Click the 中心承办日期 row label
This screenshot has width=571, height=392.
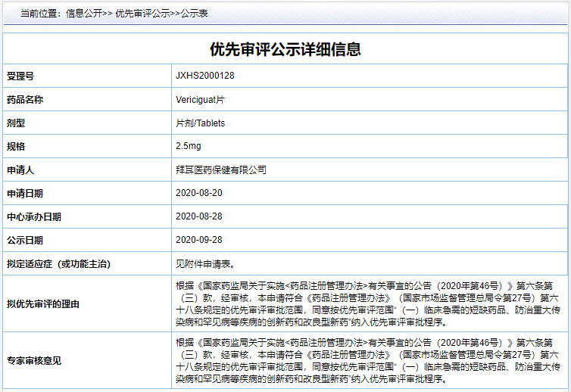click(34, 217)
